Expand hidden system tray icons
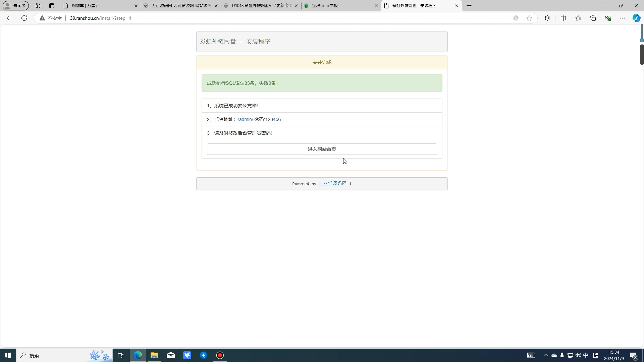The image size is (644, 362). [x=546, y=355]
